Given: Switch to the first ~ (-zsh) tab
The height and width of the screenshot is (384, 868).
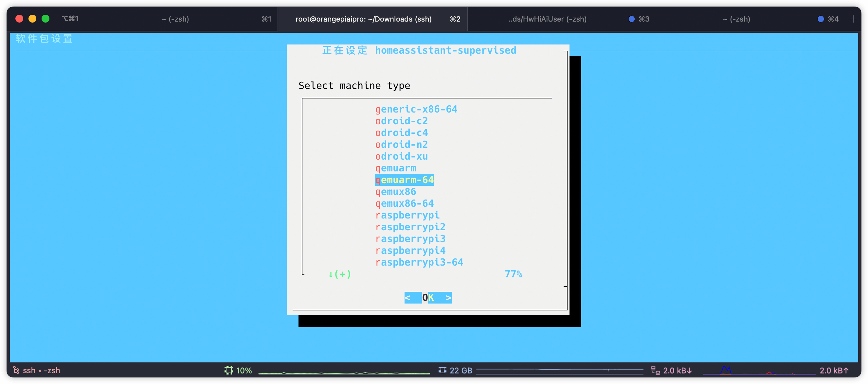Looking at the screenshot, I should coord(175,19).
